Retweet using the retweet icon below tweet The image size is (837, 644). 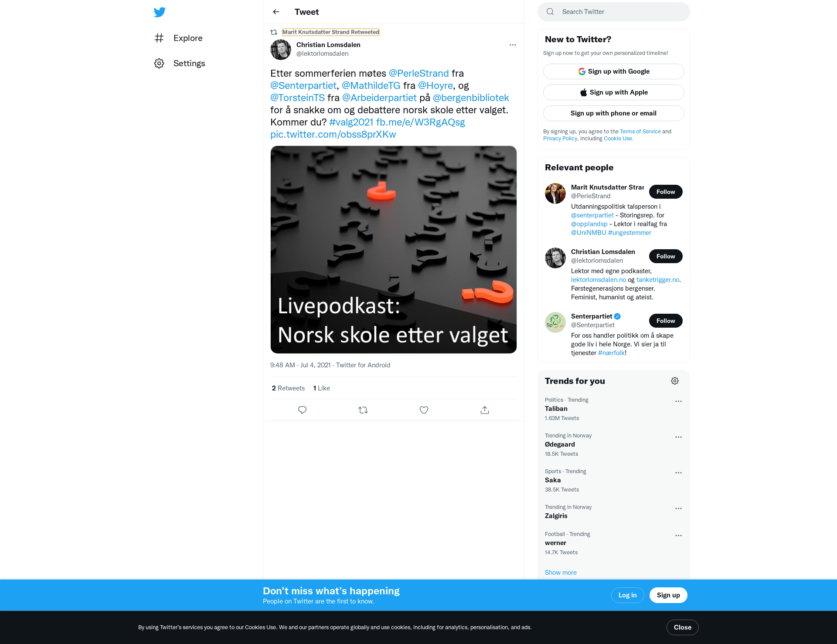tap(363, 410)
